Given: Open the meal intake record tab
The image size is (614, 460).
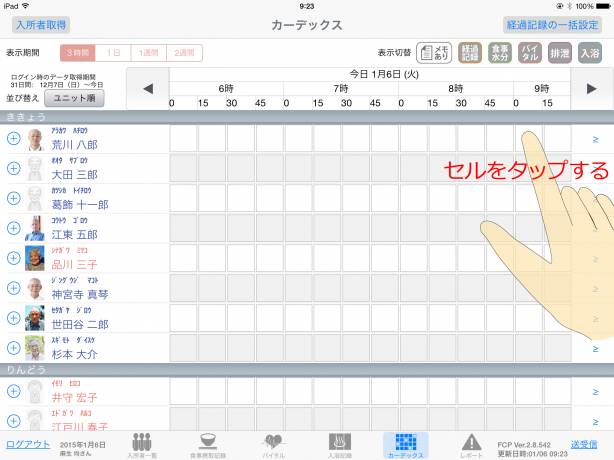Looking at the screenshot, I should tap(207, 445).
